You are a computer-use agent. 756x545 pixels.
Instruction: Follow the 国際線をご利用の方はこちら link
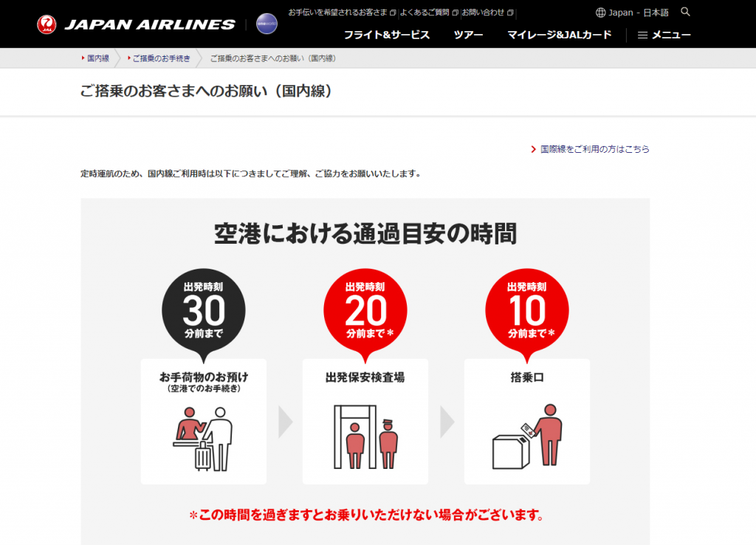(594, 149)
